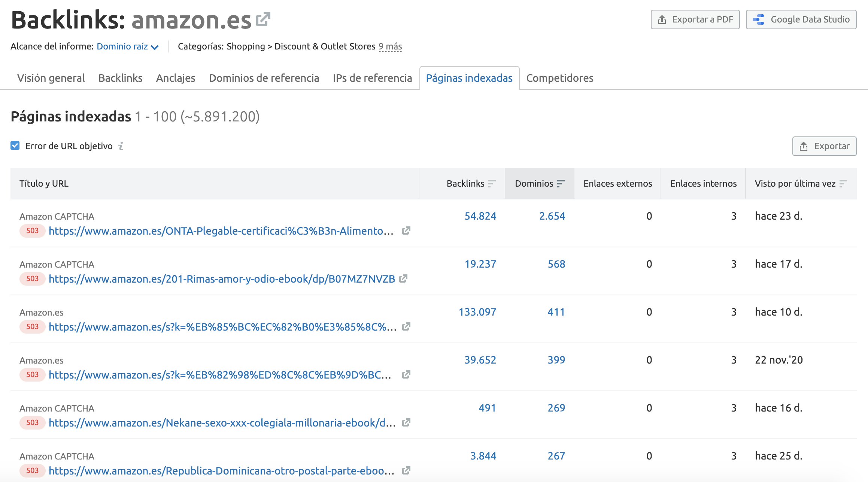The height and width of the screenshot is (482, 868).
Task: Click 'hace 25 d.' last seen value
Action: click(779, 456)
